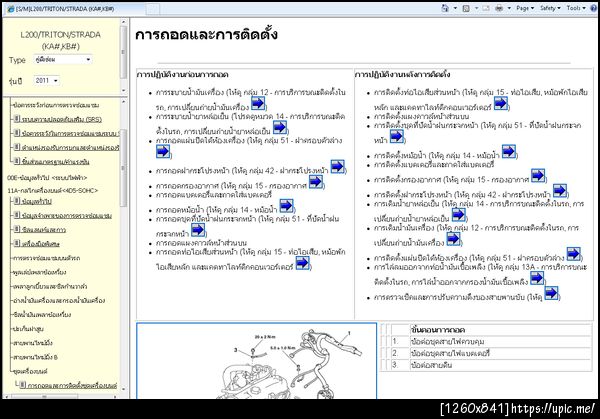Open coolant drain link arrow, group 14, pre-removal
This screenshot has width=600, height=419.
point(280,127)
